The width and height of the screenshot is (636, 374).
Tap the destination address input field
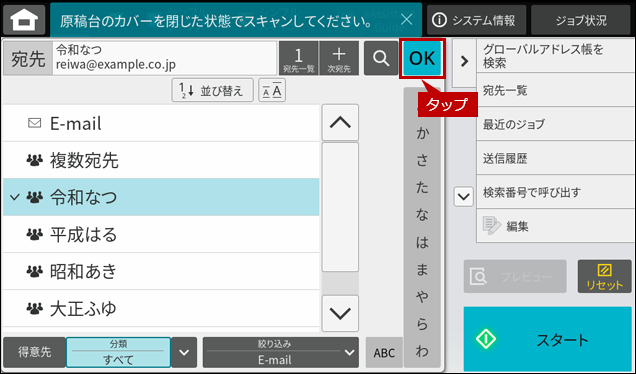(164, 58)
